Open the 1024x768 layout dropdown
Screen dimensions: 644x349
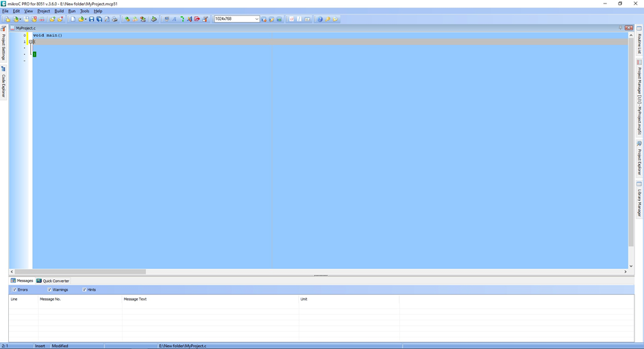click(257, 19)
